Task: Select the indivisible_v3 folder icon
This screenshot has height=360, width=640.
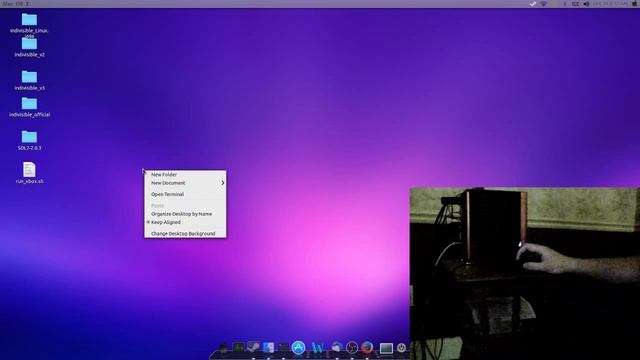Action: coord(29,77)
